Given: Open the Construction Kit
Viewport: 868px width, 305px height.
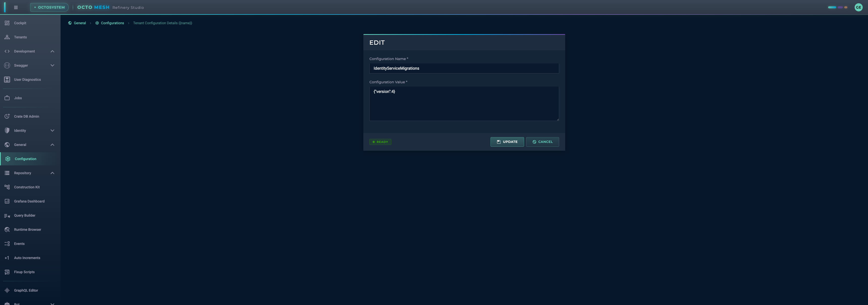Looking at the screenshot, I should point(26,187).
